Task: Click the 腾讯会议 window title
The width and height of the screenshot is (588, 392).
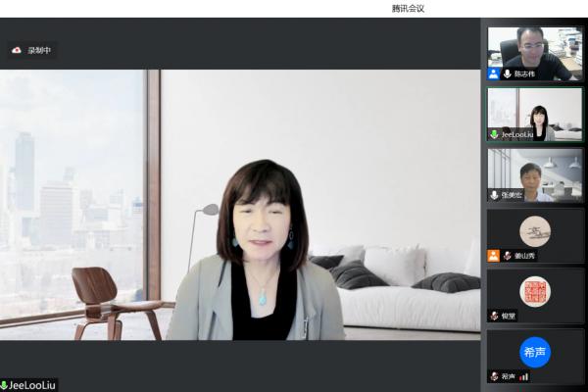Action: [x=408, y=8]
